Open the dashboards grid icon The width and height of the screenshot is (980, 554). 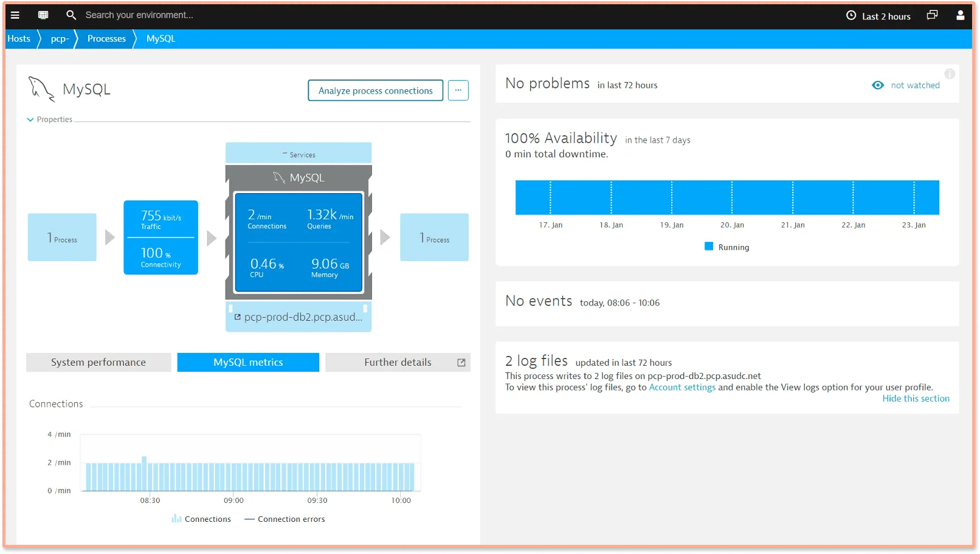click(43, 15)
